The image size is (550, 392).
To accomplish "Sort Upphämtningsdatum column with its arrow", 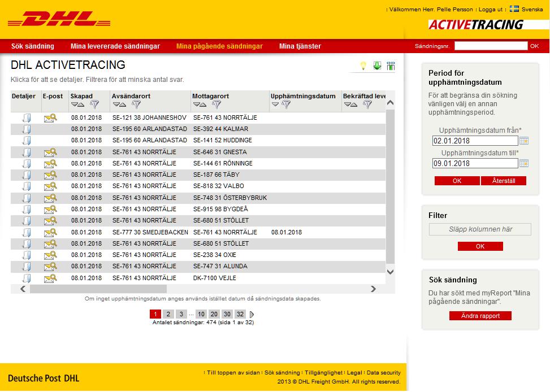I will 275,104.
